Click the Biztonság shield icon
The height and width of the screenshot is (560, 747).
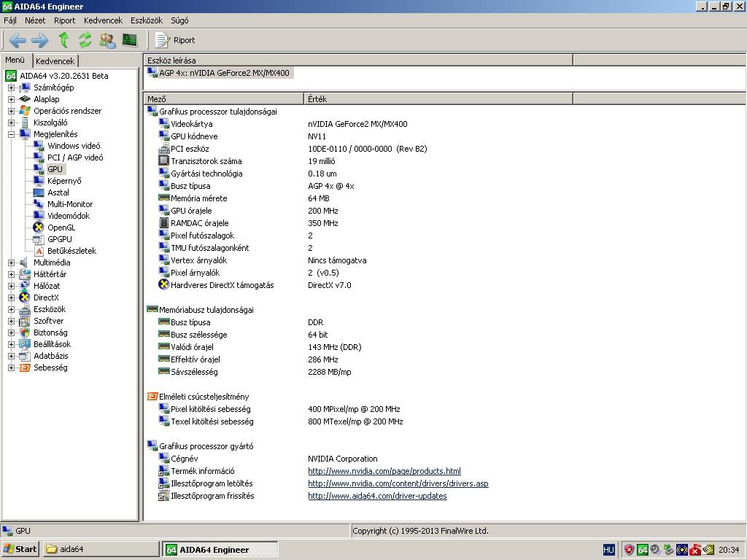24,332
